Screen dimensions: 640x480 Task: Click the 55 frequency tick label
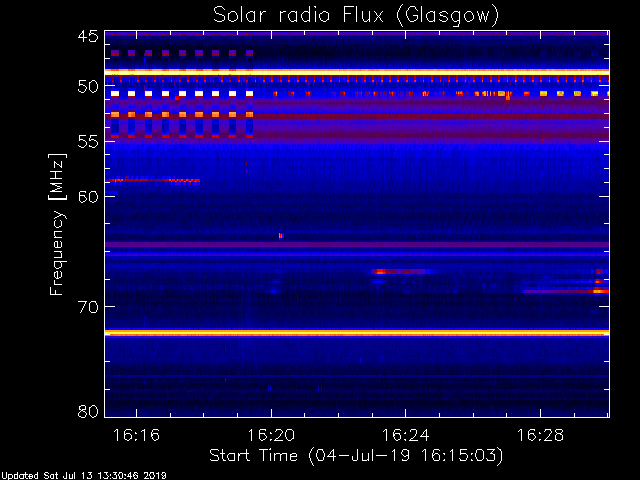click(x=88, y=142)
